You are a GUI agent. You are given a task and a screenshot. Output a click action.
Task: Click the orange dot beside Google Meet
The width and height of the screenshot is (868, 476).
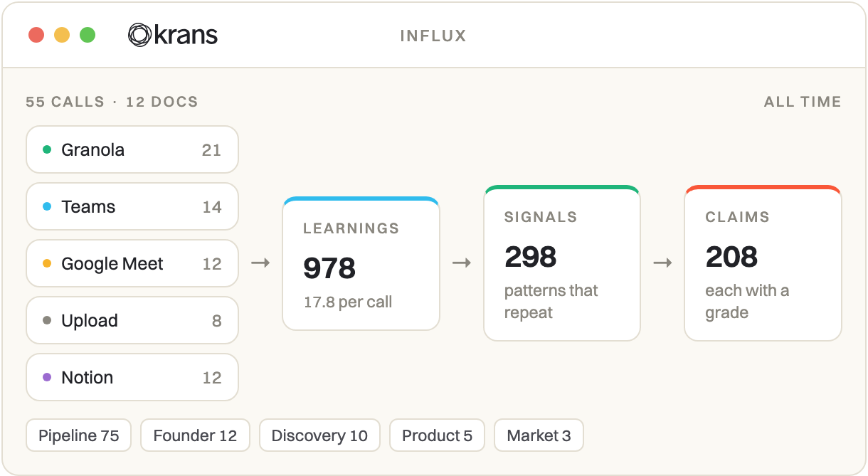tap(47, 263)
